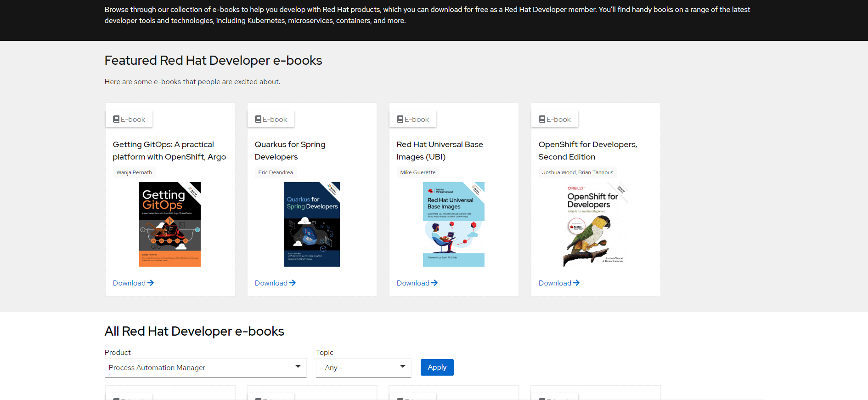Click title 'Getting GitOps: A practical platform'

(169, 151)
